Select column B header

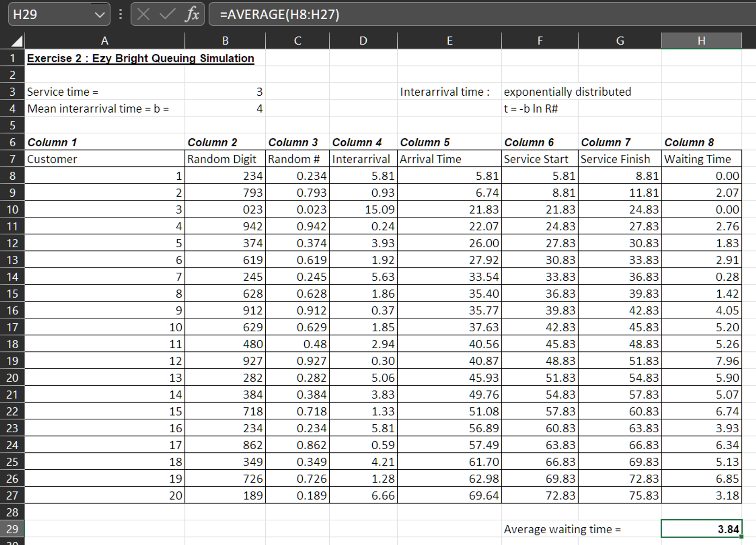click(x=225, y=40)
